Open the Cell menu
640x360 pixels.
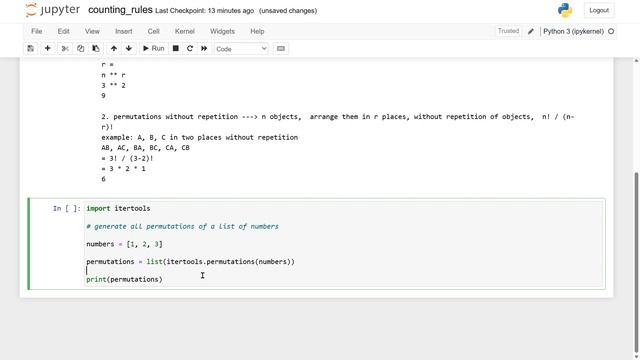(153, 31)
